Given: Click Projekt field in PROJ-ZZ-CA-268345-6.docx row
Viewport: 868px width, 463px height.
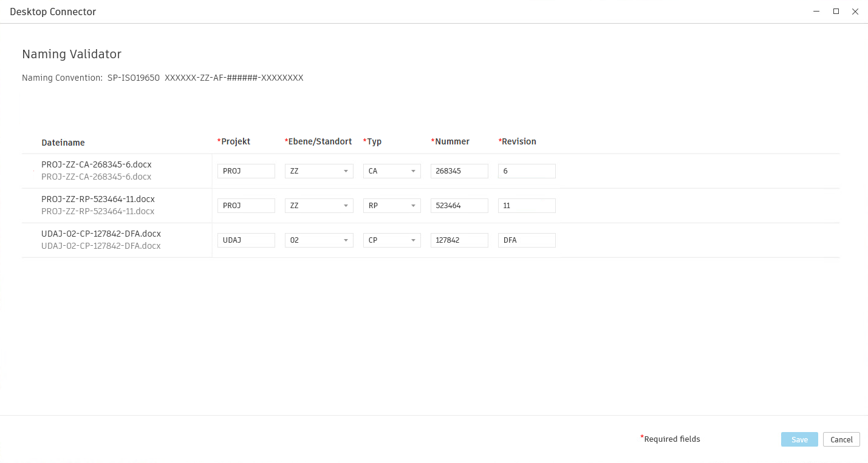Looking at the screenshot, I should coord(246,171).
